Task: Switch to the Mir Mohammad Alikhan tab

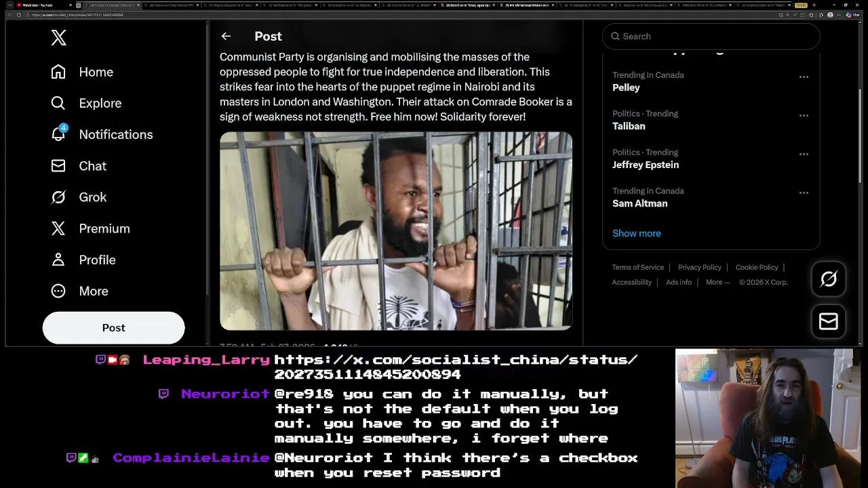Action: coord(527,5)
